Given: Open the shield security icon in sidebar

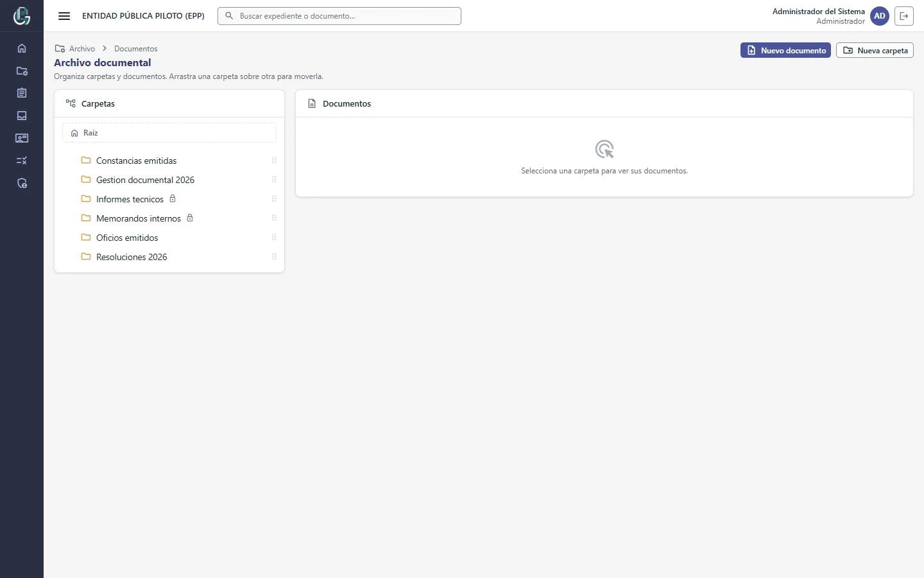Looking at the screenshot, I should pyautogui.click(x=22, y=183).
